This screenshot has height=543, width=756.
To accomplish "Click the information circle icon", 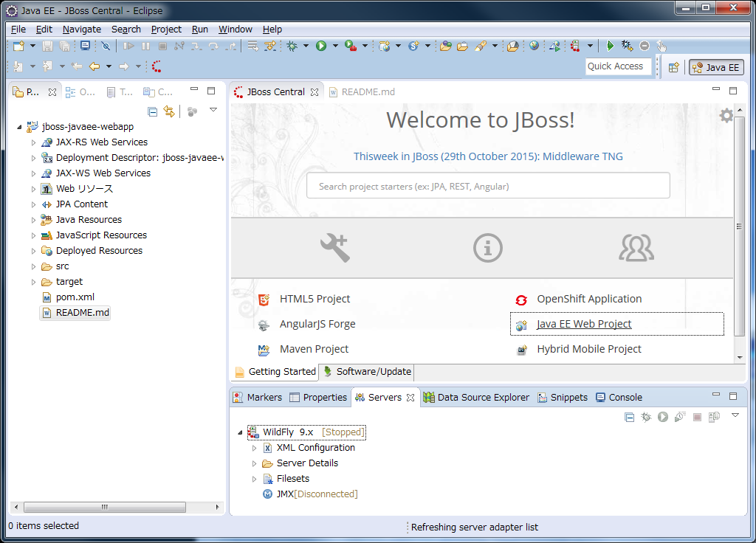I will pos(487,248).
